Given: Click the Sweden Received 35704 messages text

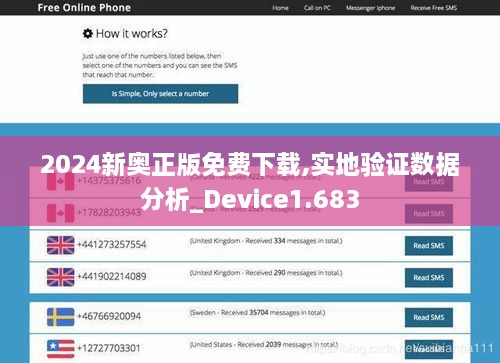Looking at the screenshot, I should point(257,313).
